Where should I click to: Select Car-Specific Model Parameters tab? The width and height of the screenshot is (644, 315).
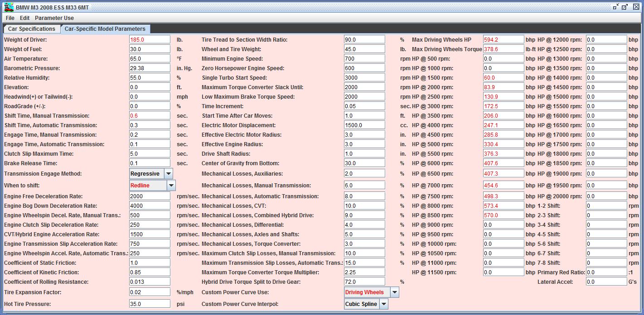pyautogui.click(x=105, y=29)
